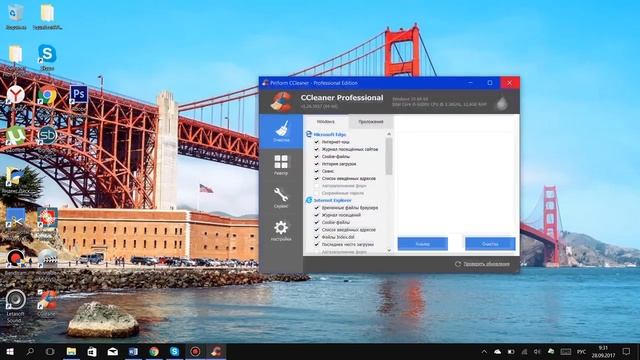Open Word from the taskbar
The width and height of the screenshot is (640, 360).
coord(133,351)
